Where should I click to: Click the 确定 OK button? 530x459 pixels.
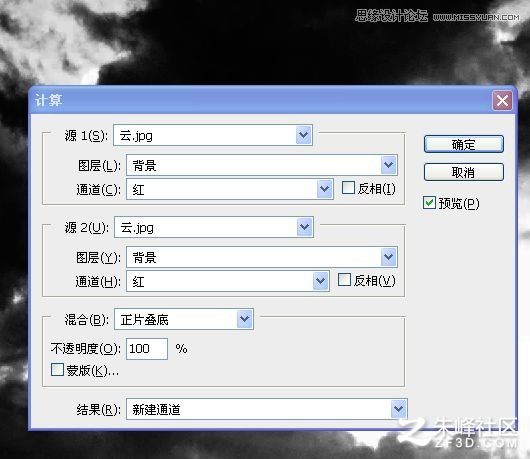[x=464, y=144]
